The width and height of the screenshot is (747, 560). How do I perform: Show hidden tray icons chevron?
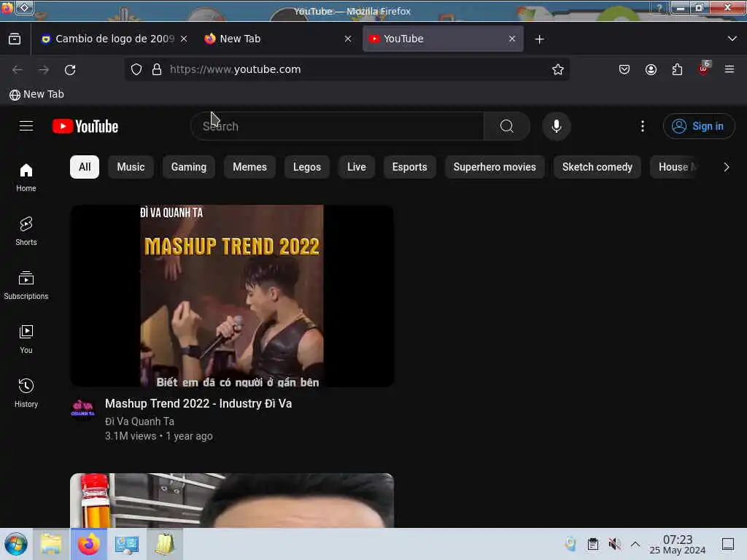[x=635, y=544]
